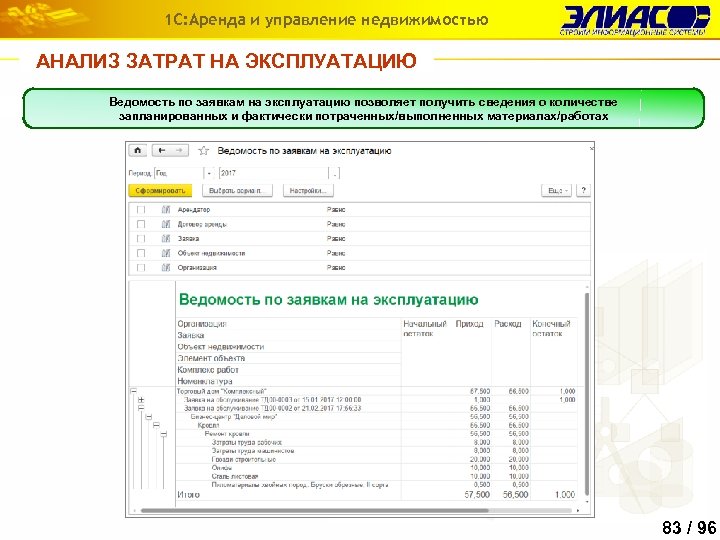
Task: Click the filter icon beside Договор аренды
Action: pyautogui.click(x=166, y=224)
